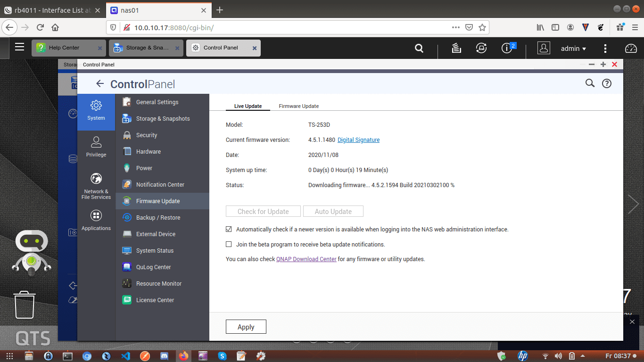Click the volume icon in system tray
Image resolution: width=644 pixels, height=362 pixels.
pos(558,356)
